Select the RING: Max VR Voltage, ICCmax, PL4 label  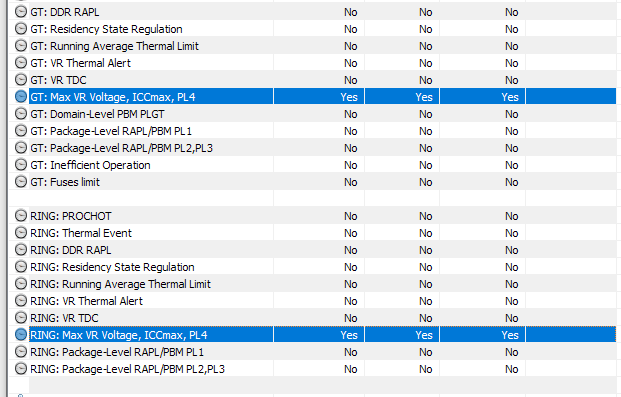click(119, 336)
